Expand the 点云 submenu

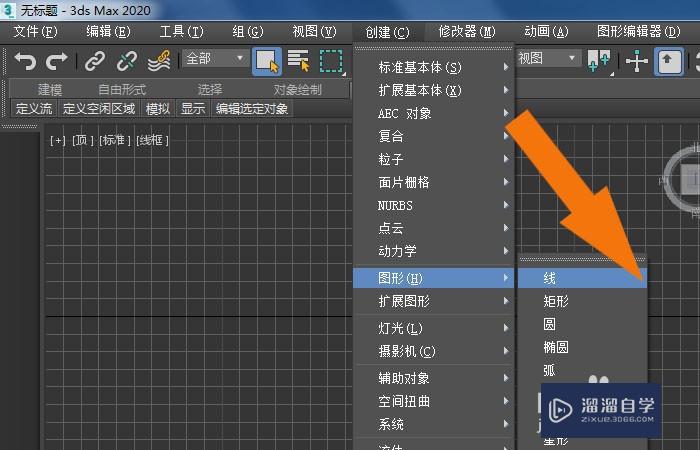click(434, 228)
